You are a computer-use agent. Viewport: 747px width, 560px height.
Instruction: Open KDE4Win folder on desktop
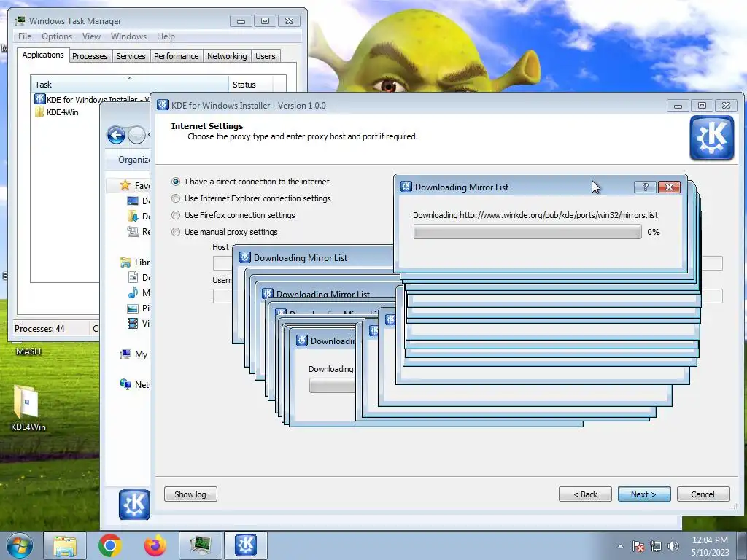click(x=27, y=408)
